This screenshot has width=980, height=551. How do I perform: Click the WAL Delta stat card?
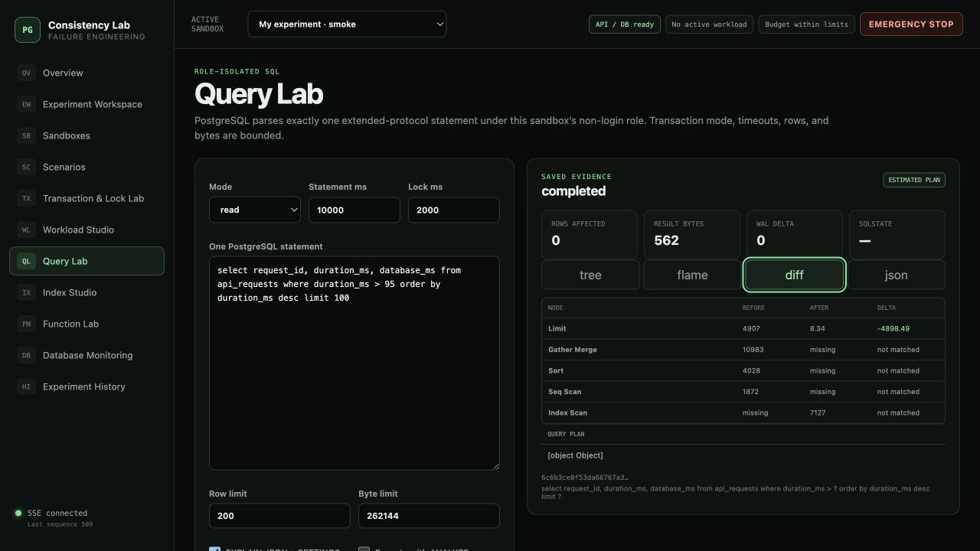(x=794, y=234)
